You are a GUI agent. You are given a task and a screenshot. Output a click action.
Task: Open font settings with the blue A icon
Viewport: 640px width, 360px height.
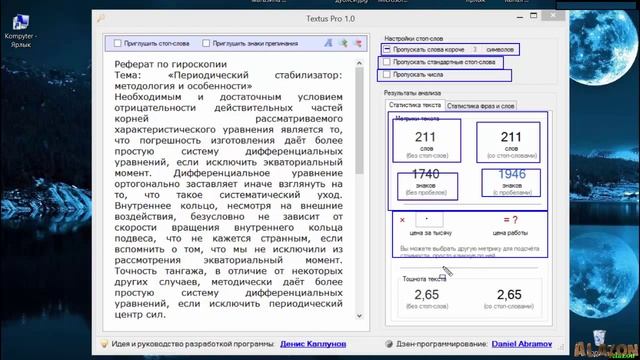click(x=328, y=43)
